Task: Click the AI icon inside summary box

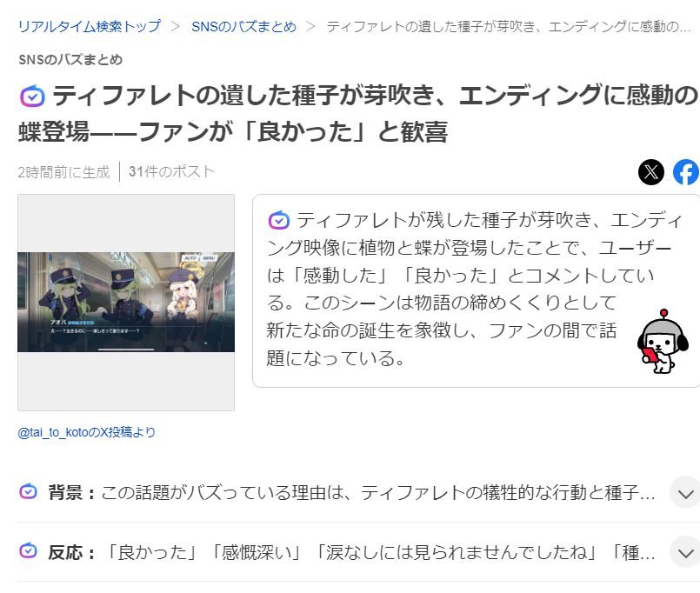Action: [x=279, y=220]
